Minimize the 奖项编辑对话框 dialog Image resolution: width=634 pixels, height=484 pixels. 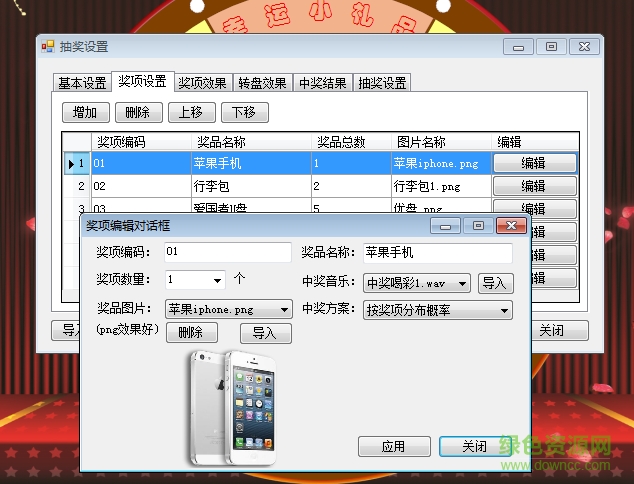point(446,225)
